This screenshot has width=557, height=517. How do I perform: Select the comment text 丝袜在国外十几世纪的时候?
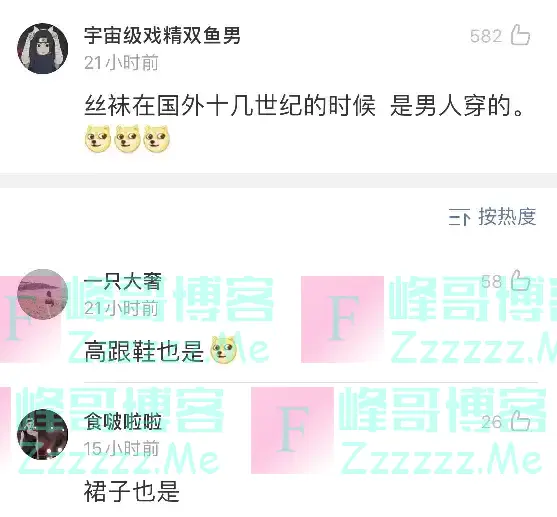[x=230, y=106]
